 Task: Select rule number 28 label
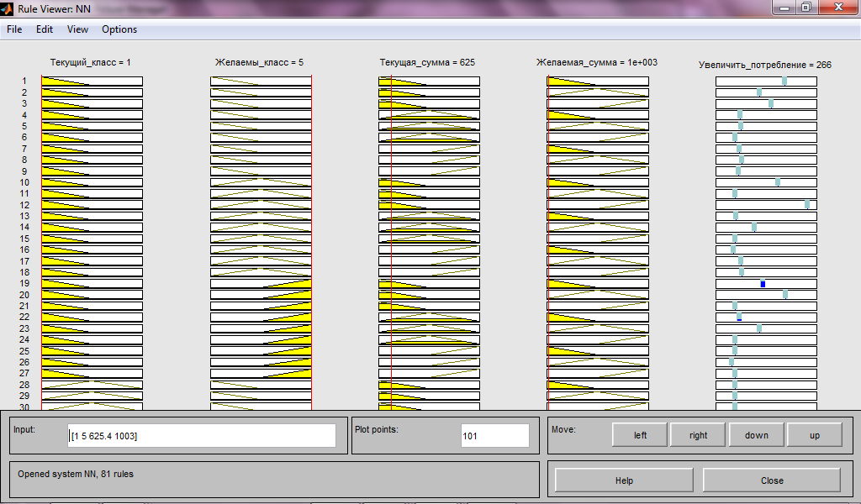click(24, 385)
